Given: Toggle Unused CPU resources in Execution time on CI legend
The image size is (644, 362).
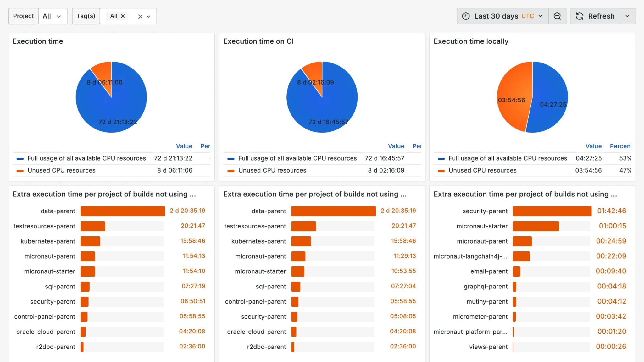Looking at the screenshot, I should click(272, 170).
